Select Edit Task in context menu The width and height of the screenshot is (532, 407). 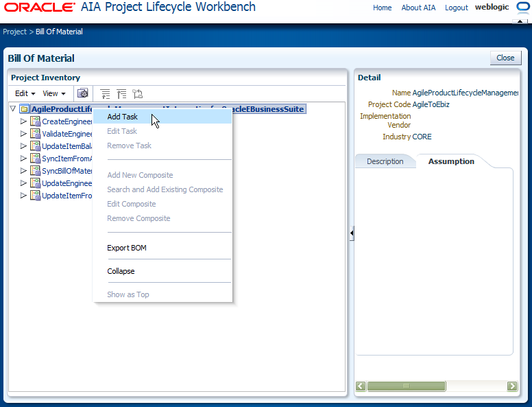pos(162,131)
